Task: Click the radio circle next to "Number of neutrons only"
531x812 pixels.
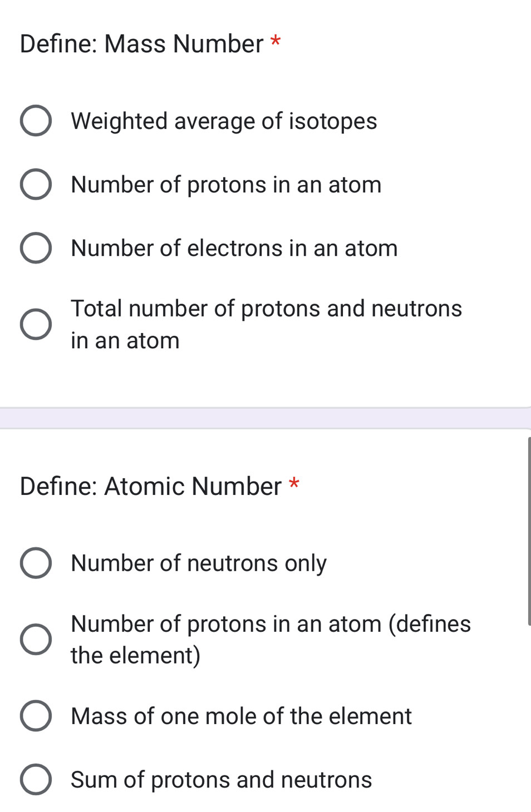Action: click(x=37, y=563)
